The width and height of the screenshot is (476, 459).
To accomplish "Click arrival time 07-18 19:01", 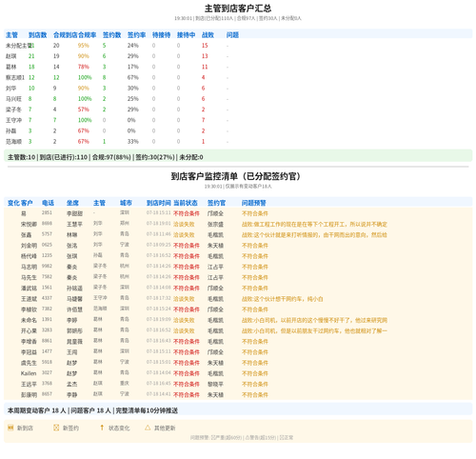I will [x=159, y=224].
